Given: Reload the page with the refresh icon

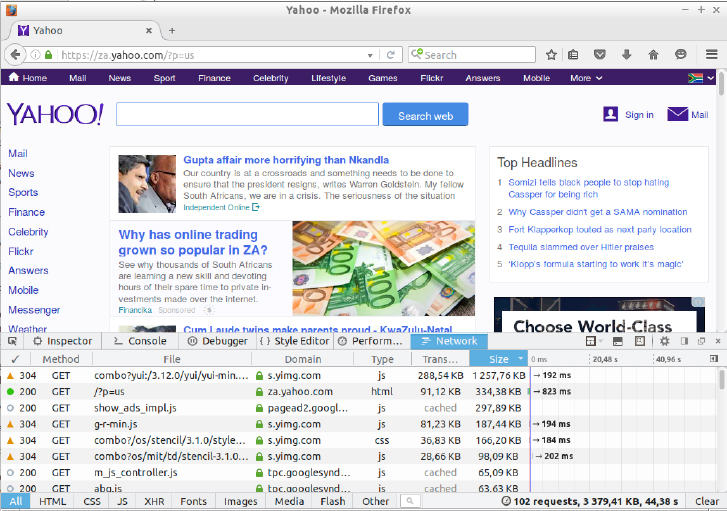Looking at the screenshot, I should [x=391, y=55].
